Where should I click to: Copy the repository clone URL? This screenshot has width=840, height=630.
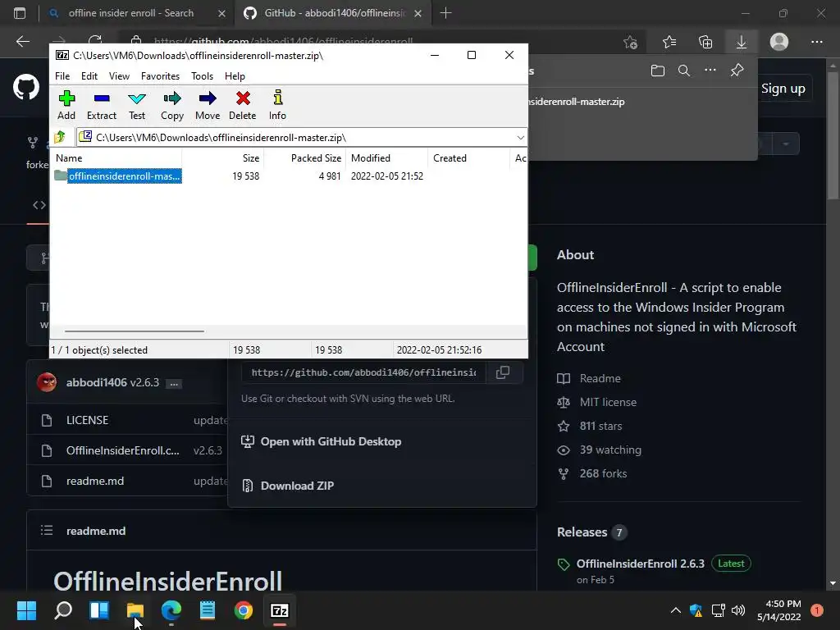click(503, 372)
